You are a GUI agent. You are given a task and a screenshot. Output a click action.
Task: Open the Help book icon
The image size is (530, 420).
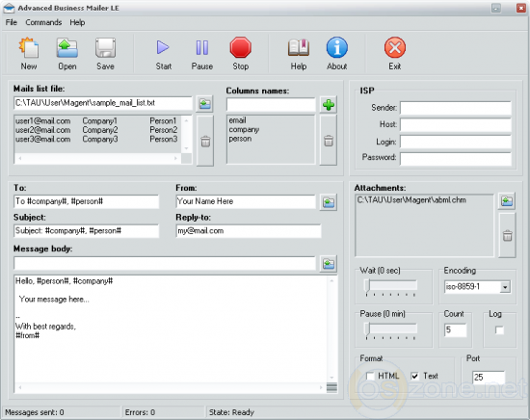pos(299,54)
